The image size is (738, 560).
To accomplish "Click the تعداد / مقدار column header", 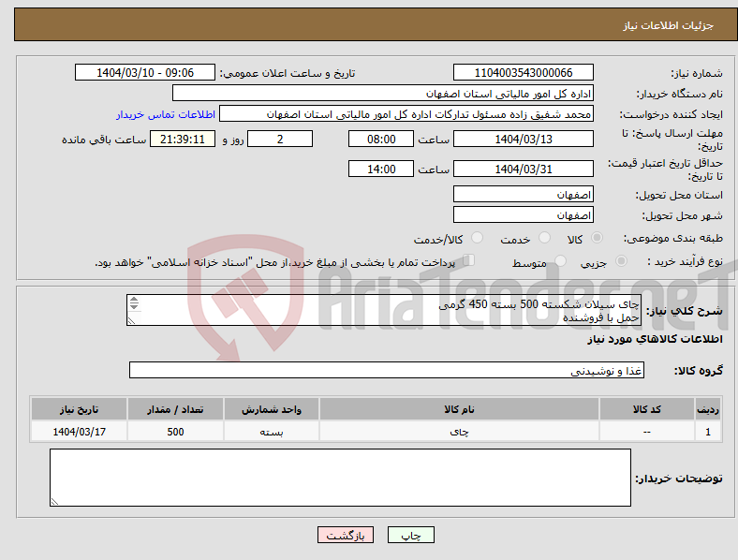I will tap(175, 409).
